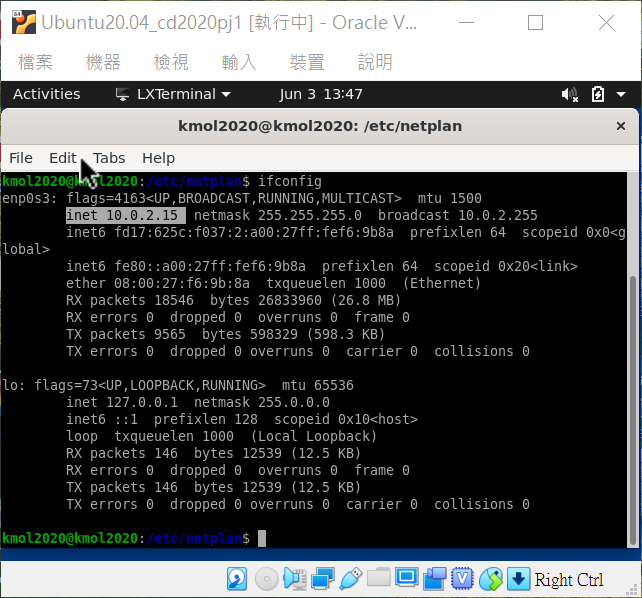Image resolution: width=642 pixels, height=598 pixels.
Task: Click the Right Ctrl host key label
Action: (x=569, y=580)
